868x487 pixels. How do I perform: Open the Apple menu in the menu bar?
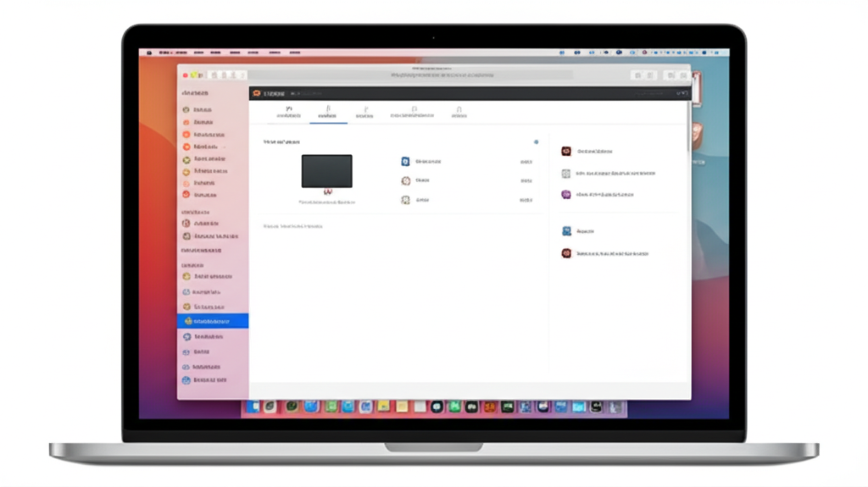(149, 53)
